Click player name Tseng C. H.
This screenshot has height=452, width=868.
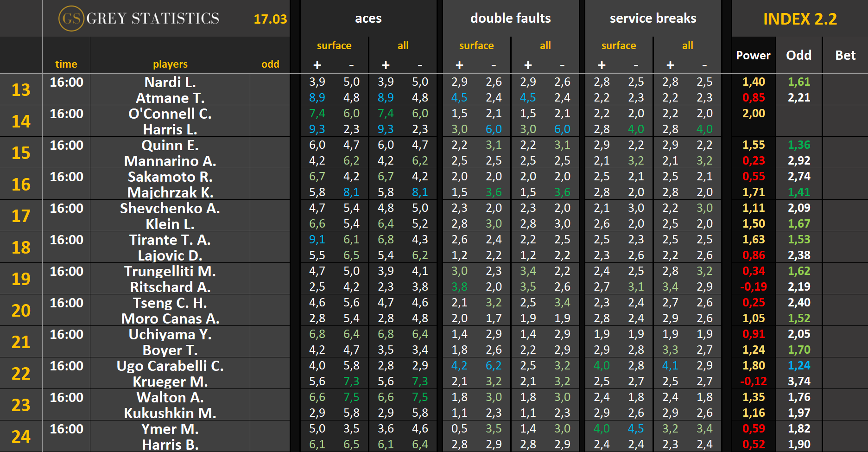pyautogui.click(x=170, y=303)
